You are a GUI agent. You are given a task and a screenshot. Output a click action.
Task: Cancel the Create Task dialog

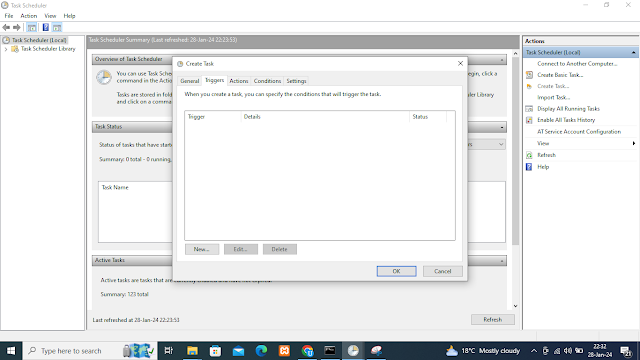pyautogui.click(x=442, y=271)
